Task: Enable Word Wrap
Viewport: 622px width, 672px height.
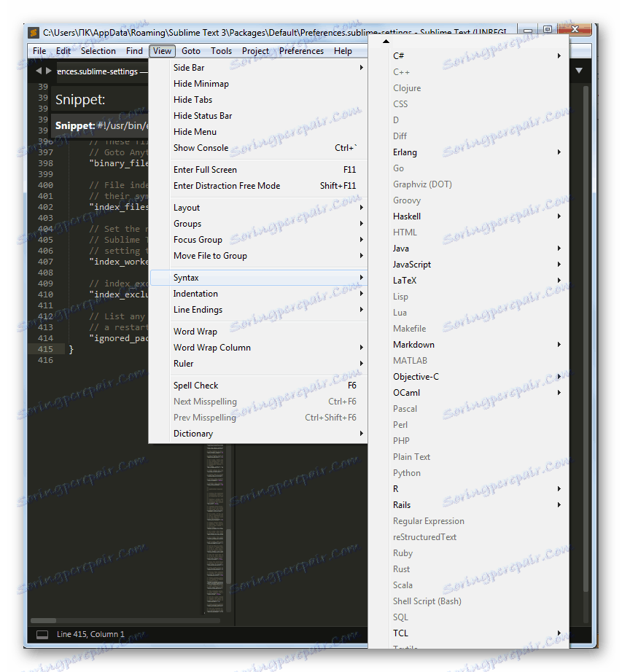Action: [194, 331]
